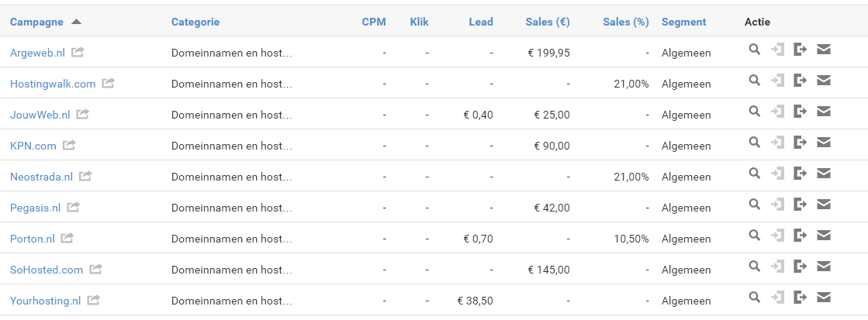868x320 pixels.
Task: Toggle sort arrow next to Campagne header
Action: tap(76, 22)
